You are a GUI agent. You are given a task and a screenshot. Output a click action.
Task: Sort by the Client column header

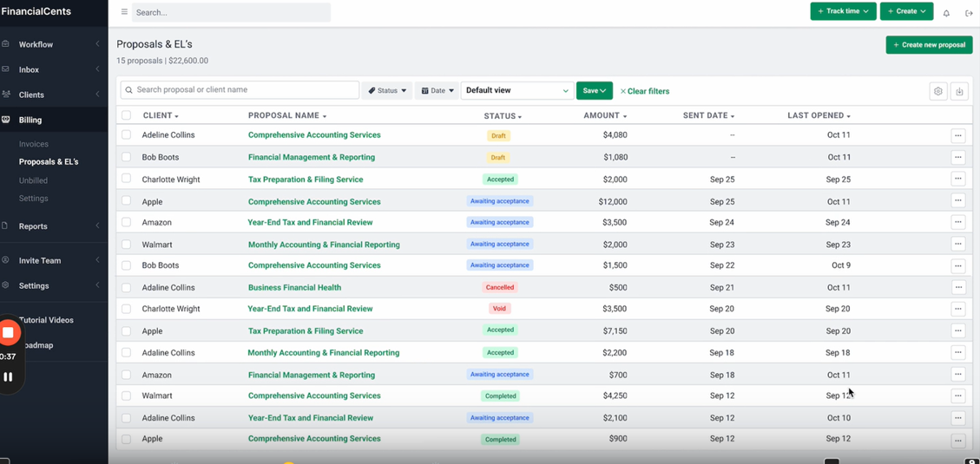click(x=161, y=115)
